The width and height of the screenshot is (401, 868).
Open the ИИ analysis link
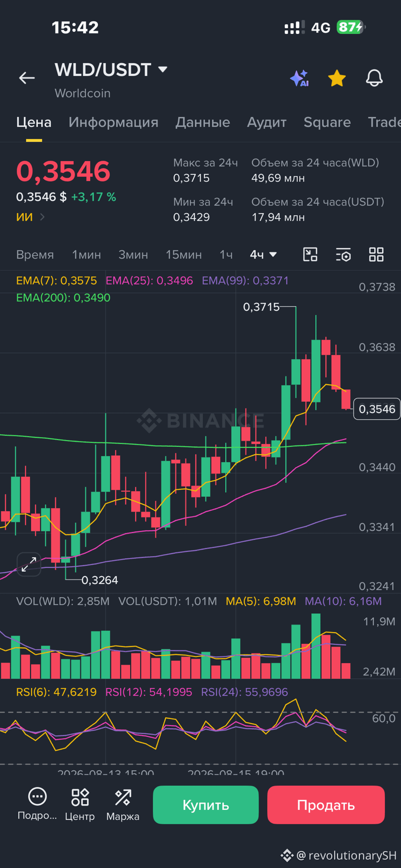click(30, 217)
